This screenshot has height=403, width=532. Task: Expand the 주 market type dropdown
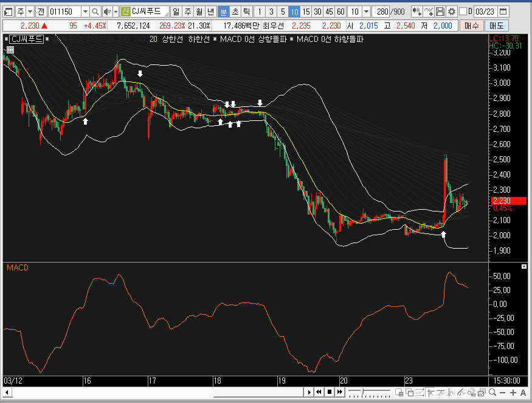point(30,12)
